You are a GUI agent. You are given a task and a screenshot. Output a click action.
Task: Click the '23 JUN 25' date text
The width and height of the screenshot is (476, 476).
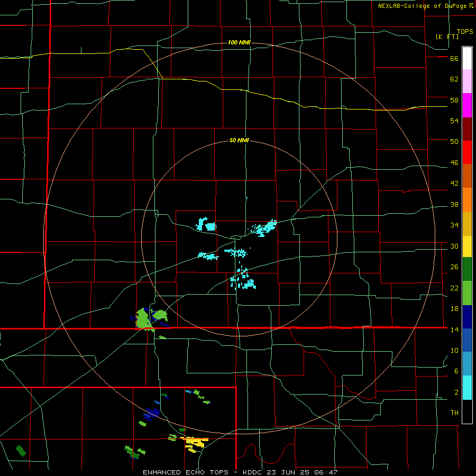point(289,472)
